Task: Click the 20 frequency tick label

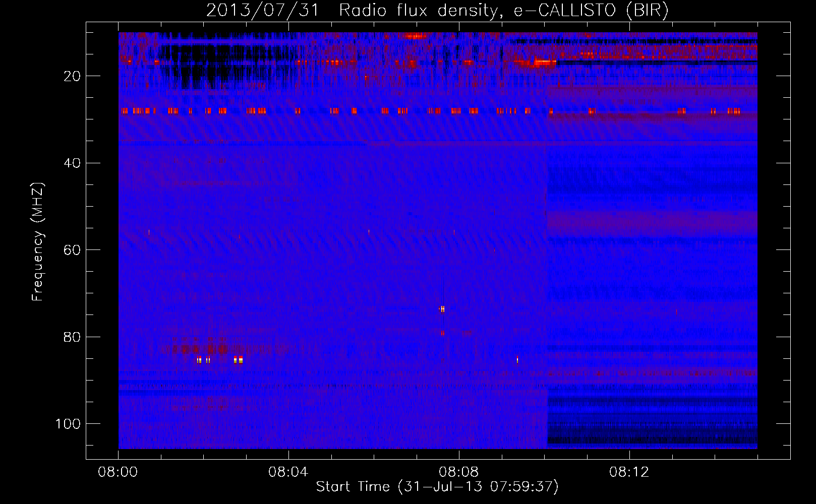Action: point(72,77)
